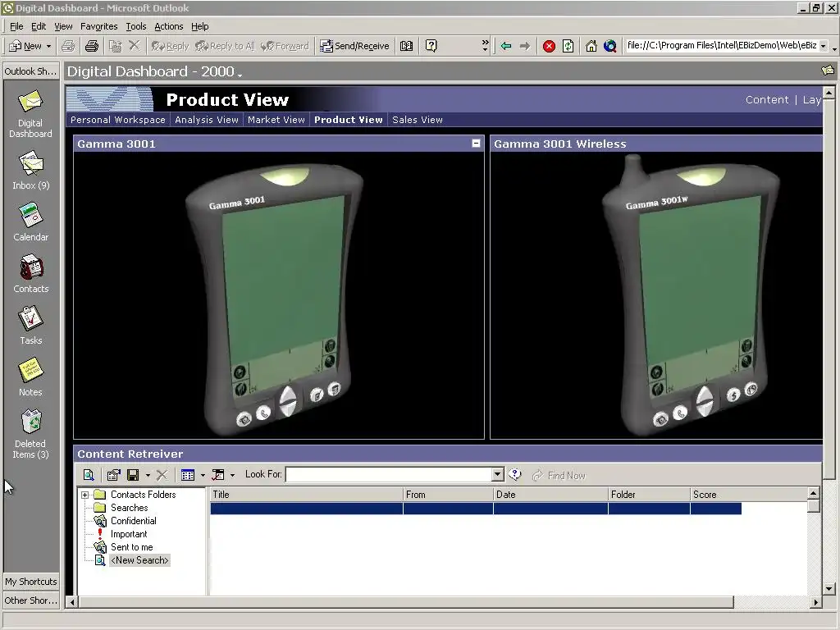Sort results by Date column
840x630 pixels.
coord(550,495)
